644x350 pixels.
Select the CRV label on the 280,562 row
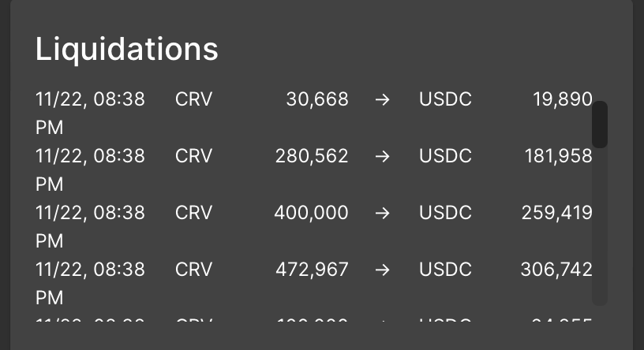(x=193, y=156)
